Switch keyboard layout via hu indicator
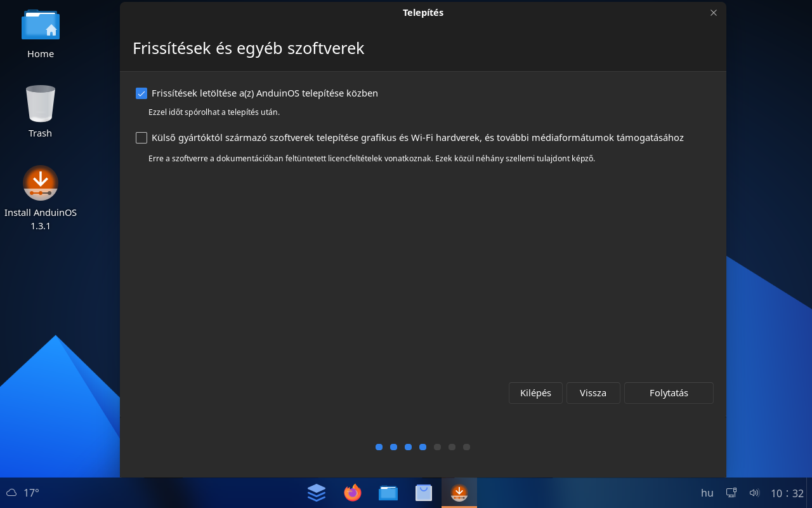812x508 pixels. [x=707, y=493]
